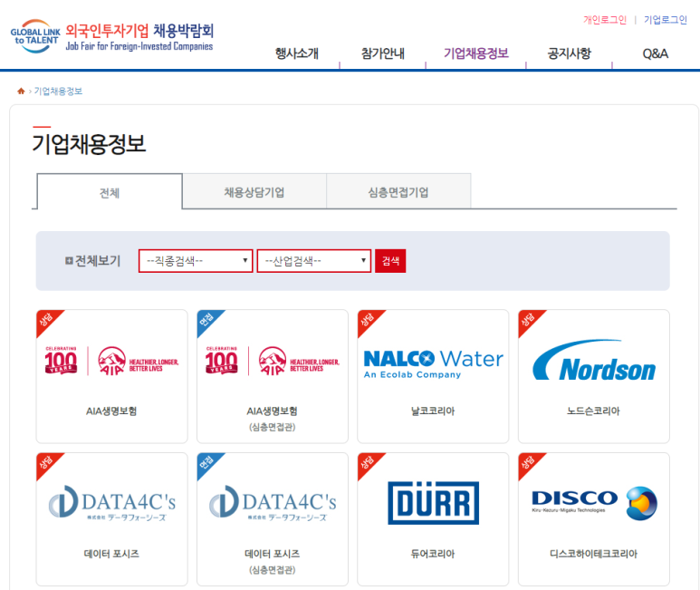Viewport: 700px width, 590px height.
Task: Open the Nordson logo
Action: [594, 361]
